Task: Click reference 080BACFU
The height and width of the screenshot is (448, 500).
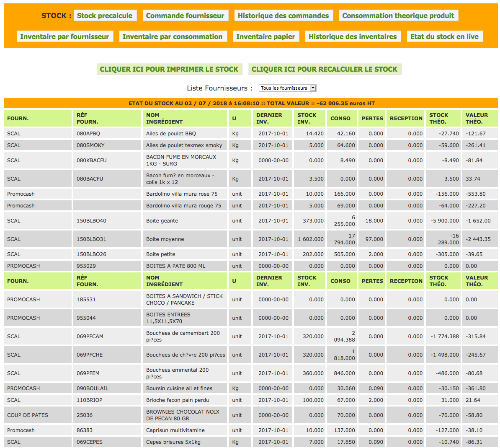Action: click(x=90, y=179)
